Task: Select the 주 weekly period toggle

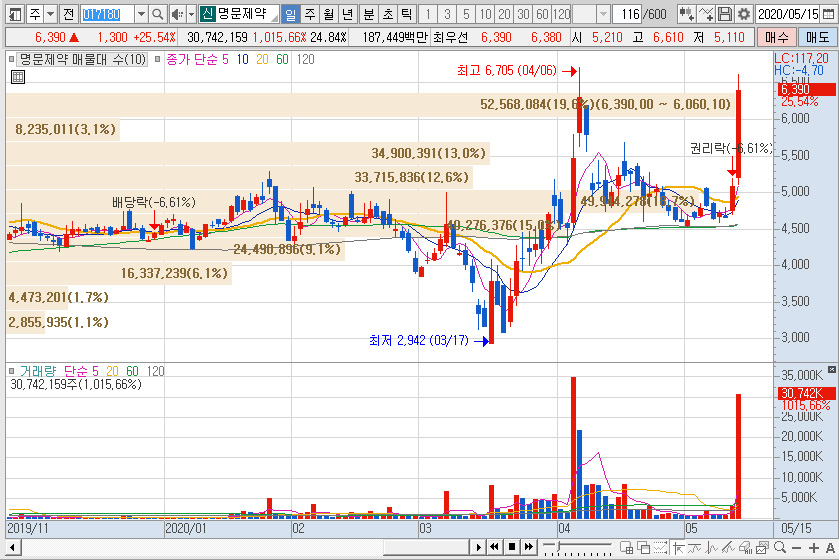Action: (x=310, y=14)
